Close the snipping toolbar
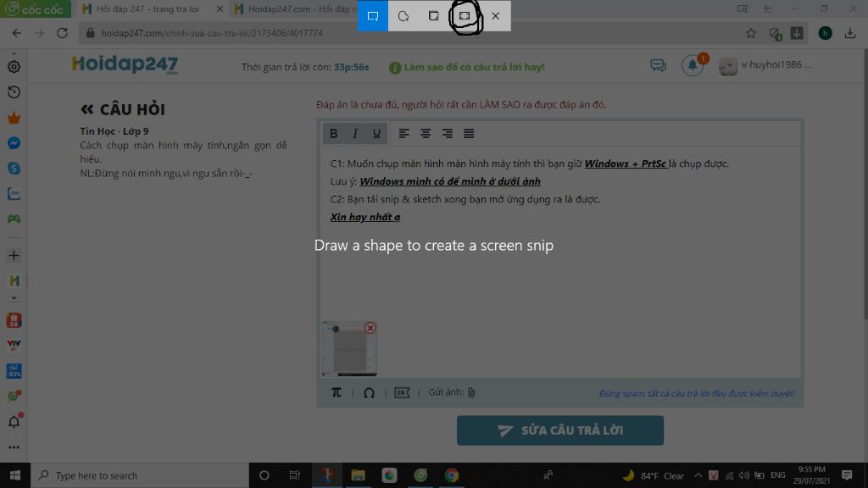Viewport: 868px width, 488px height. coord(495,15)
